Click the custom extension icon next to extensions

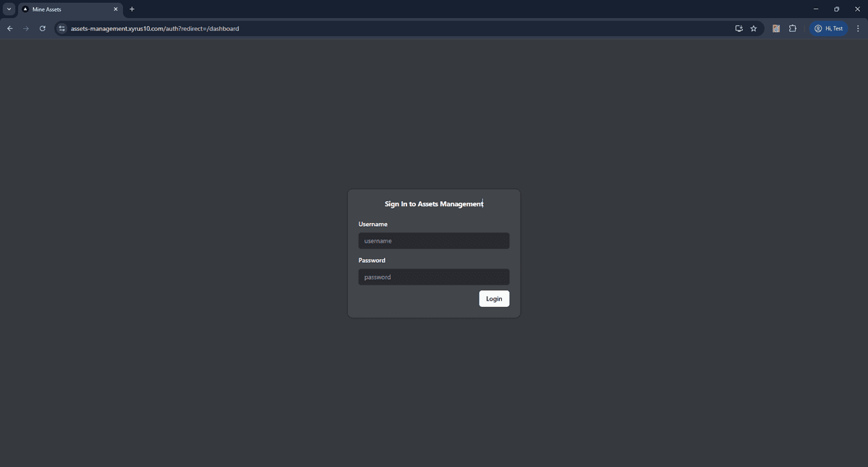(x=776, y=28)
